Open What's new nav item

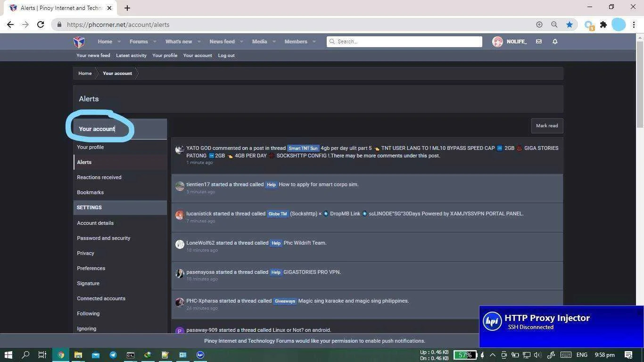click(179, 41)
